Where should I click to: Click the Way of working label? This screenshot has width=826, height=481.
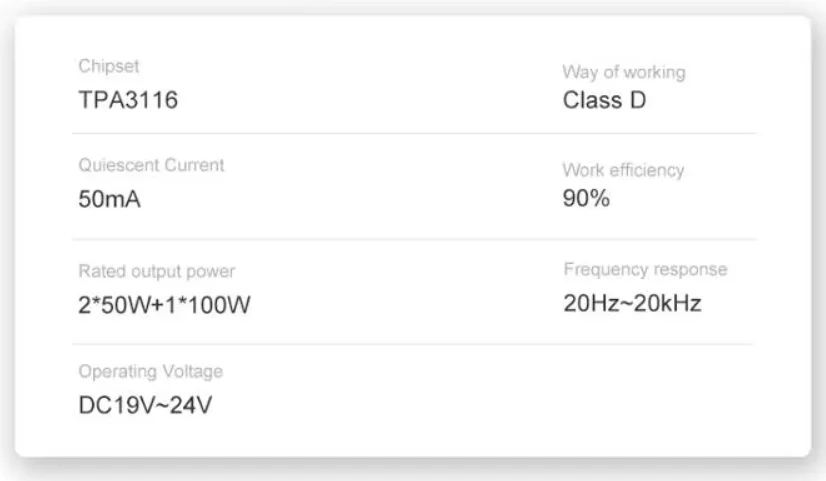coord(624,73)
